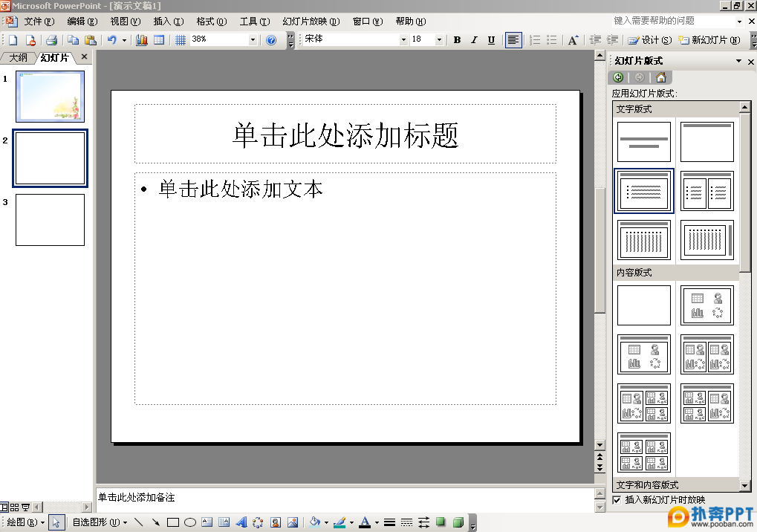This screenshot has height=532, width=757.
Task: Toggle the '插入新幻灯片时放映' checkbox
Action: coord(617,499)
